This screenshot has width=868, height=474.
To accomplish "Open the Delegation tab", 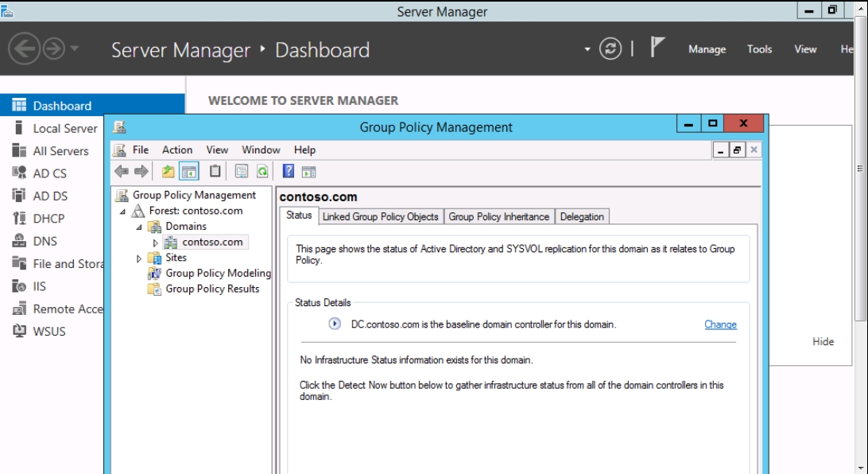I will tap(582, 216).
